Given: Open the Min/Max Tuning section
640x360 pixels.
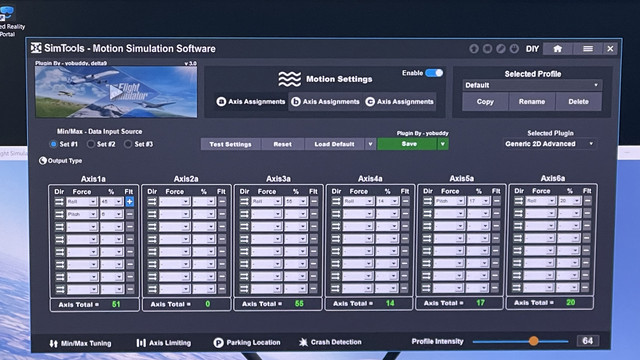Looking at the screenshot, I should pos(80,344).
